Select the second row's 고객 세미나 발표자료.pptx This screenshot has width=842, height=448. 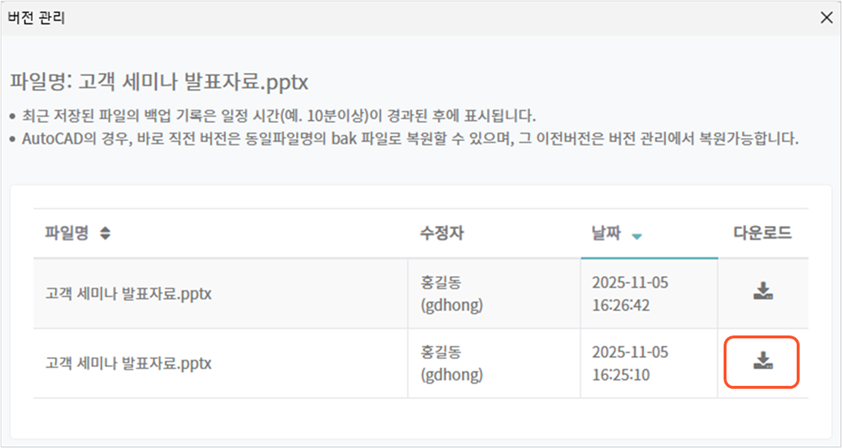click(x=128, y=363)
